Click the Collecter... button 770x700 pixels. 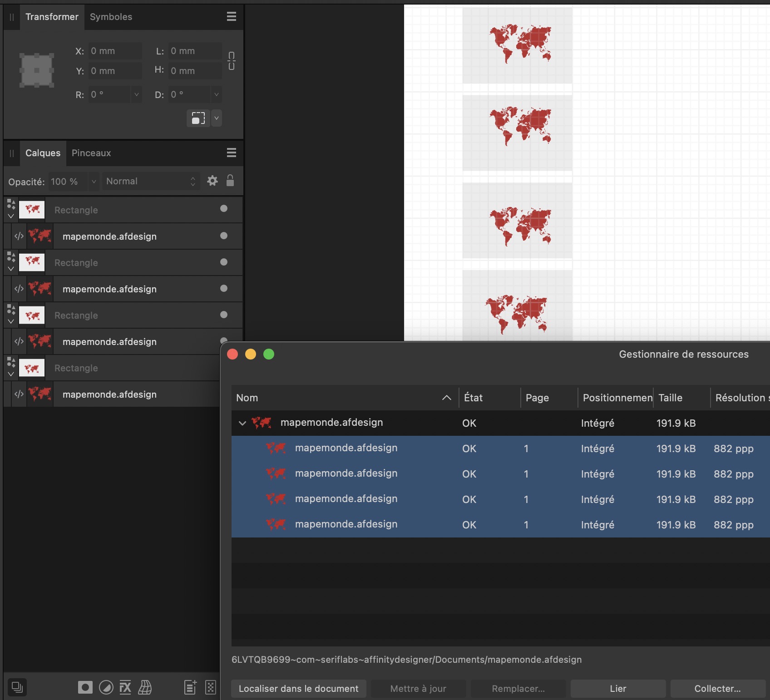coord(718,689)
